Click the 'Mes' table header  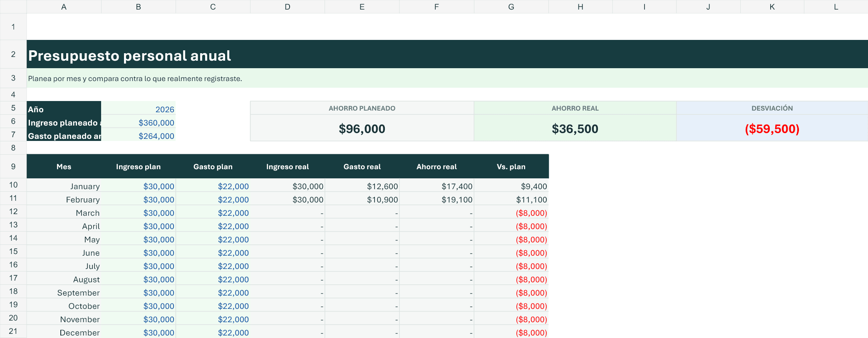tap(64, 167)
